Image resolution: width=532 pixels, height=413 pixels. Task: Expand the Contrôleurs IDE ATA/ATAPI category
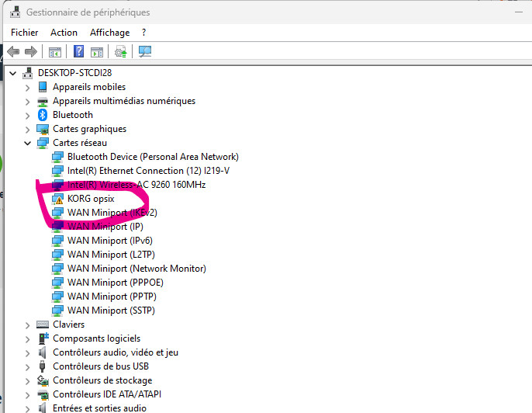coord(27,395)
